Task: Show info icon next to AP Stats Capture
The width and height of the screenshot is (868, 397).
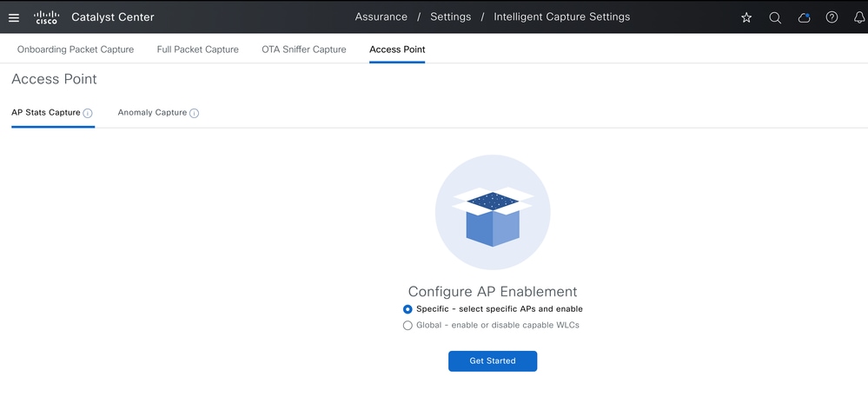Action: 88,113
